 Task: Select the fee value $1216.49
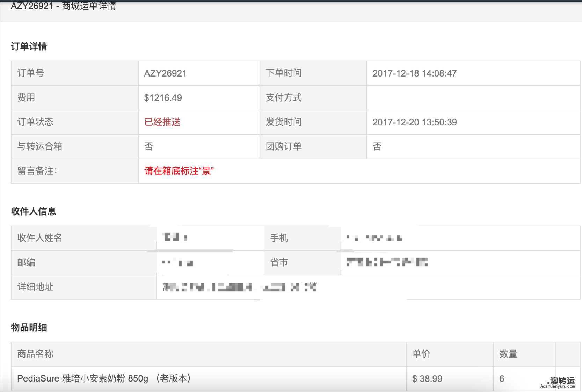(x=163, y=98)
